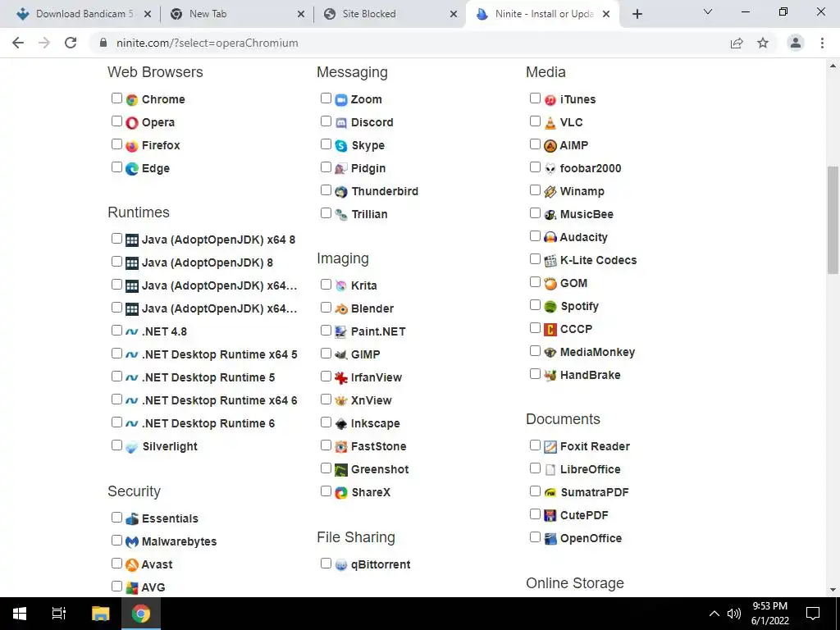This screenshot has width=840, height=630.
Task: Check the VLC checkbox
Action: tap(535, 121)
